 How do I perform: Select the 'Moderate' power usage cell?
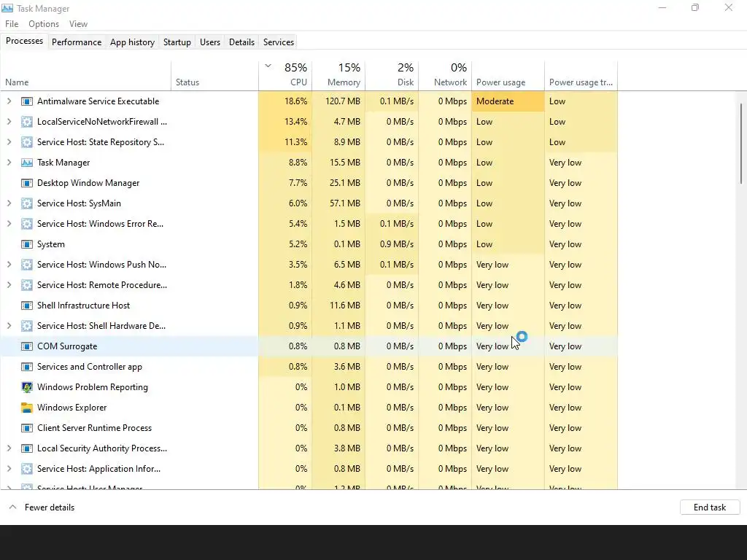tap(508, 101)
